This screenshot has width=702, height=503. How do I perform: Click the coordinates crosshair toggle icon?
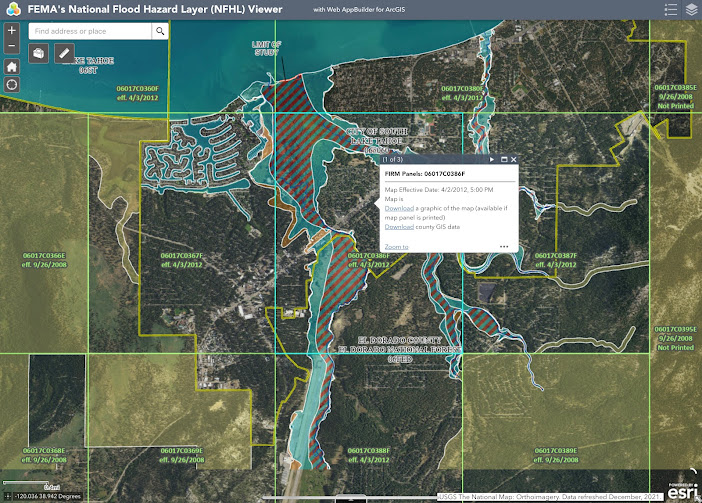coord(8,496)
